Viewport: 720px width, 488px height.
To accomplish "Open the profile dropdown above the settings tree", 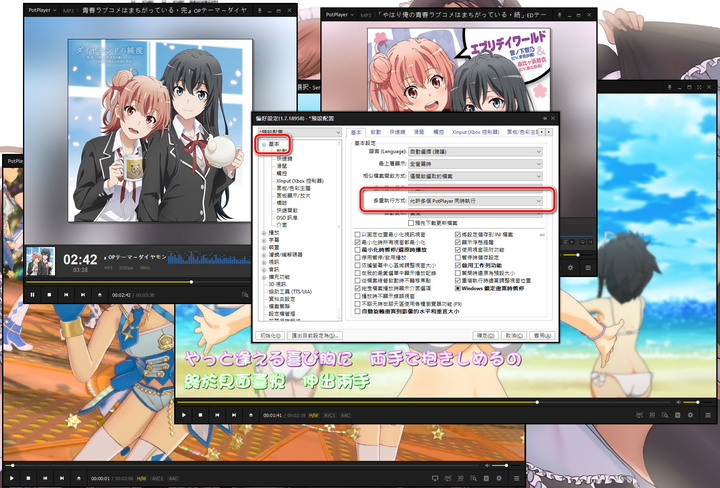I will pyautogui.click(x=299, y=132).
